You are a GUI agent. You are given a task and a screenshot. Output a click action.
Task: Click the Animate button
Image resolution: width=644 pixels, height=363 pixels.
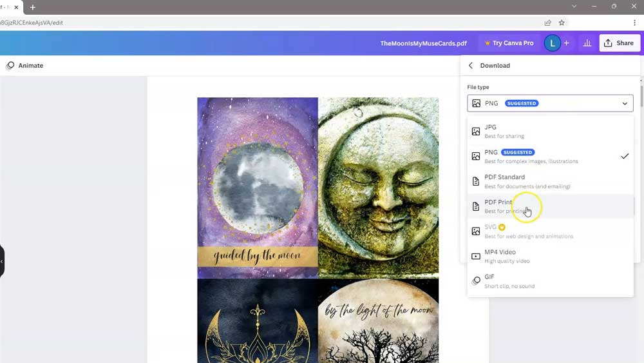24,65
